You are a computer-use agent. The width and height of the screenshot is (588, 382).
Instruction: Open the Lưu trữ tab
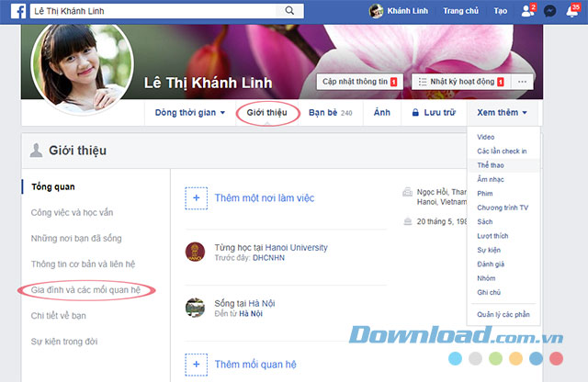pyautogui.click(x=434, y=112)
